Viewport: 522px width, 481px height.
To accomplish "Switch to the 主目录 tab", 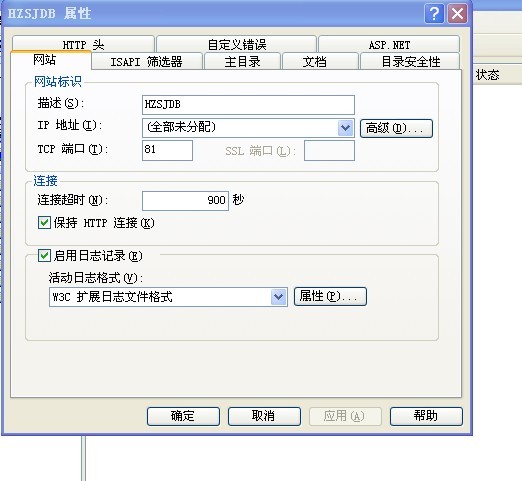I will (242, 61).
